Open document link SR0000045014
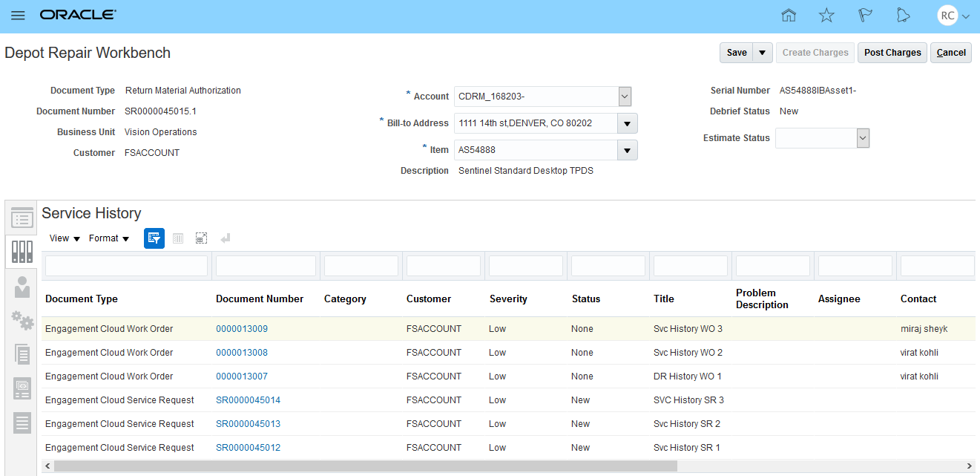 (x=248, y=400)
